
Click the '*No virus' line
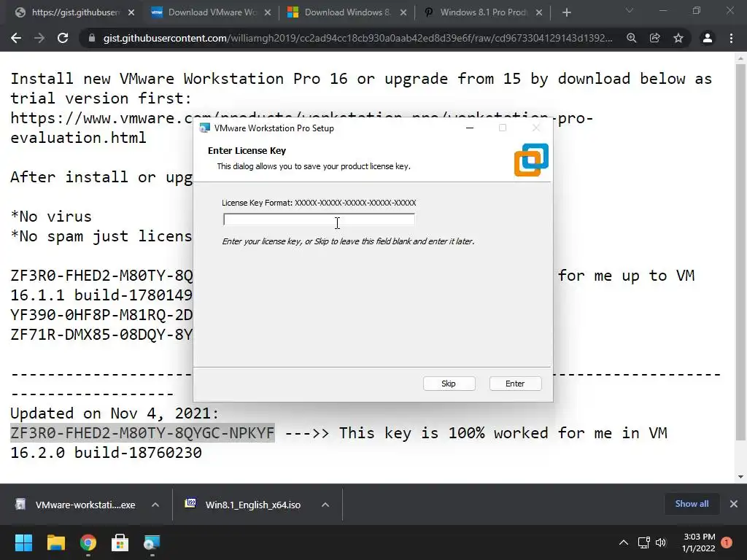point(51,216)
